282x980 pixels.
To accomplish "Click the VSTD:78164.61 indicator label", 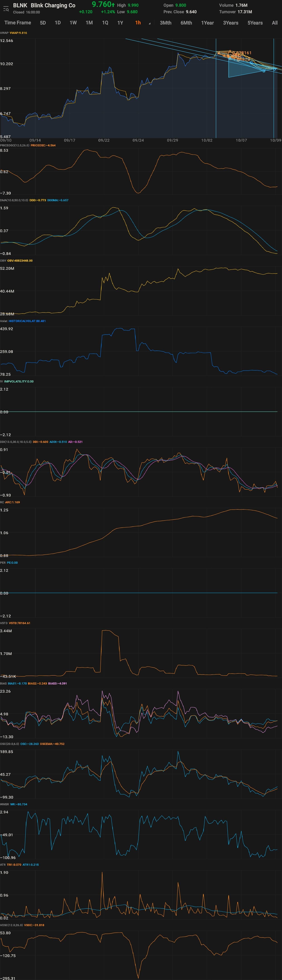I will coord(19,623).
